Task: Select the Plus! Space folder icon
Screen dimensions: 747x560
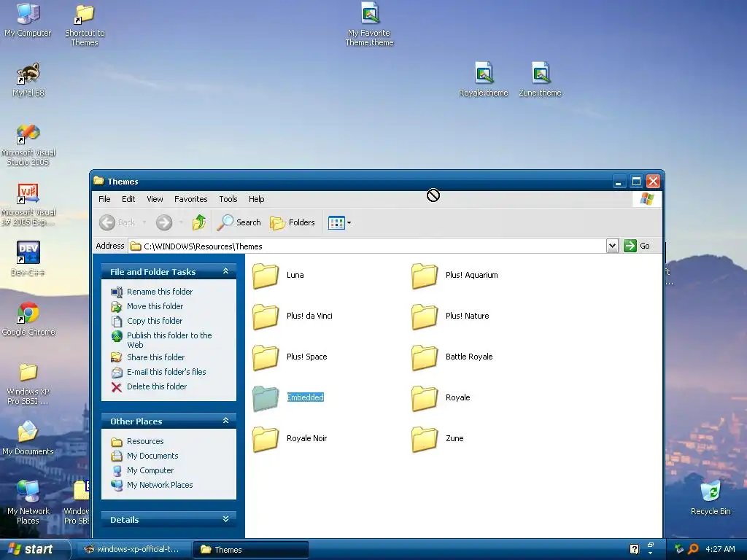Action: pyautogui.click(x=266, y=357)
